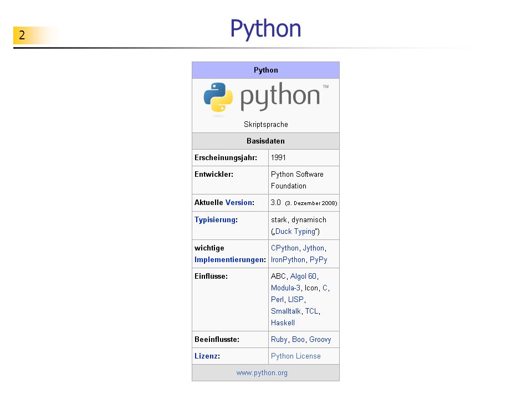The image size is (532, 399).
Task: Select the stark, dynamisch text
Action: pos(299,220)
